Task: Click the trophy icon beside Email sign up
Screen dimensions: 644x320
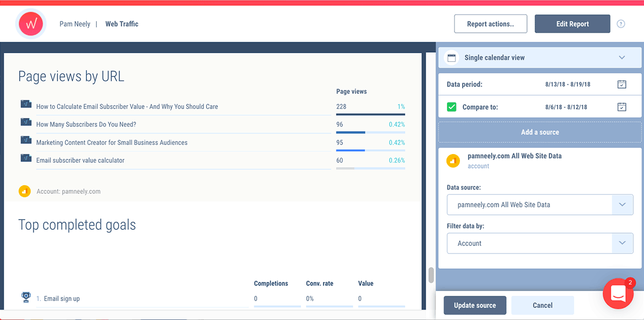Action: [25, 297]
